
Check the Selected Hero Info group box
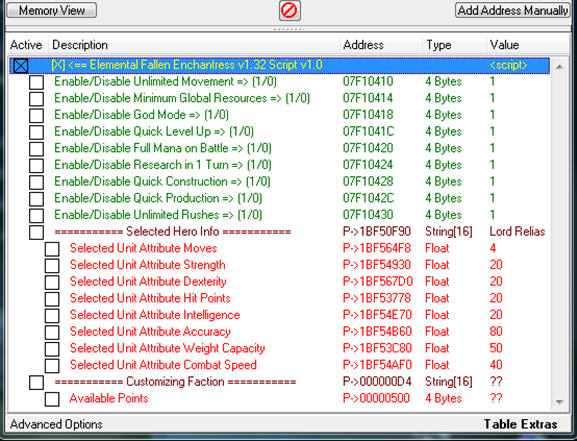[36, 232]
